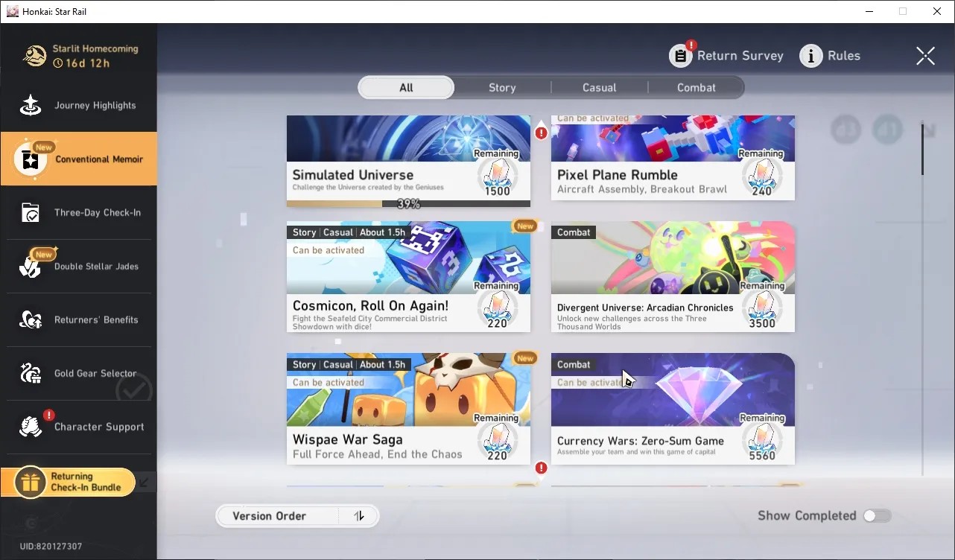Click the vertical scrollbar of the event list
Image resolution: width=955 pixels, height=560 pixels.
tap(922, 299)
